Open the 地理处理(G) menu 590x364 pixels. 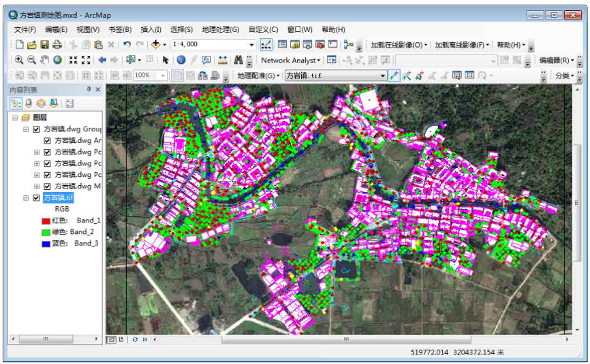(x=220, y=29)
